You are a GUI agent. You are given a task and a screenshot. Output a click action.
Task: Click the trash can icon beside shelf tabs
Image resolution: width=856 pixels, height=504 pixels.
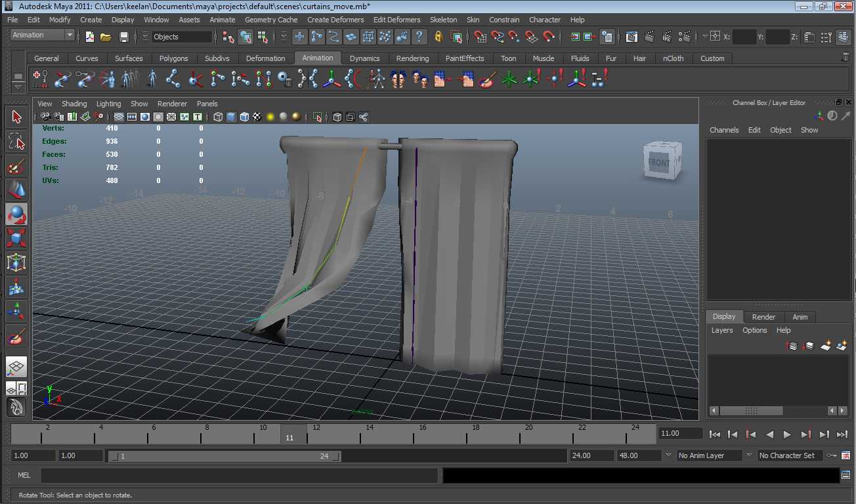845,58
